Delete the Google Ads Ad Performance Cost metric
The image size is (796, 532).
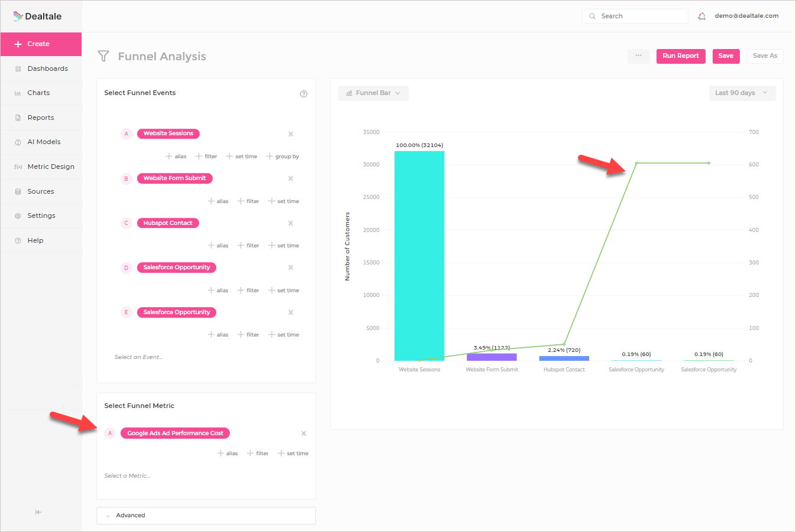(304, 433)
